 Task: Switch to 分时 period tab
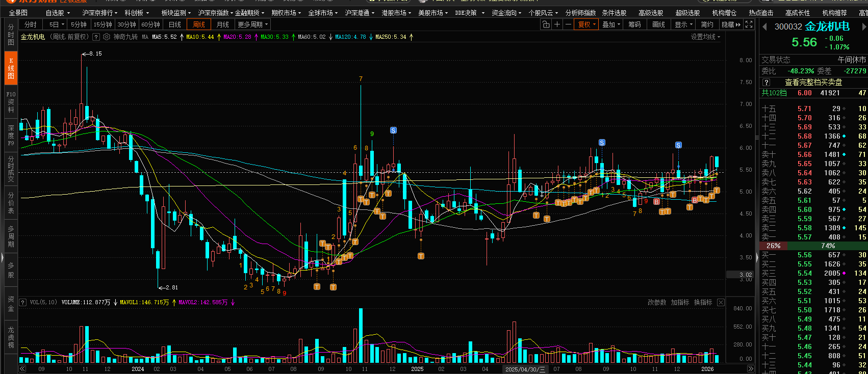(31, 24)
